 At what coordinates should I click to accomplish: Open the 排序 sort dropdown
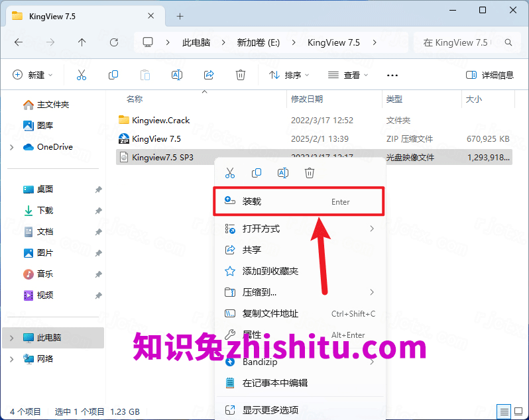pyautogui.click(x=289, y=75)
